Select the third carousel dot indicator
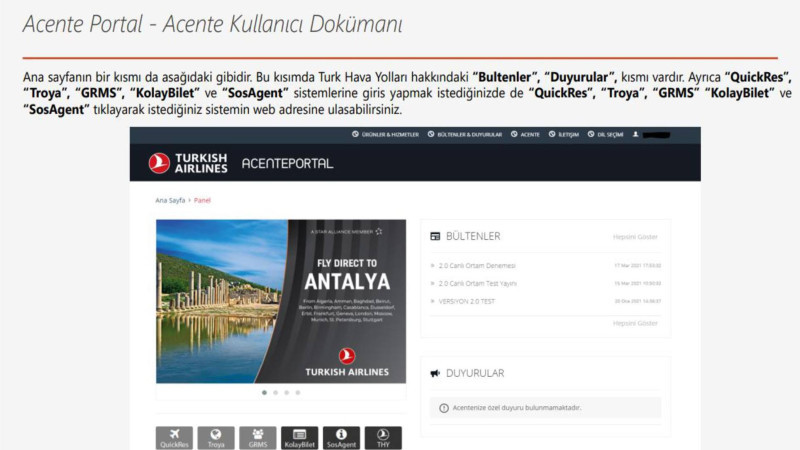 (x=287, y=392)
